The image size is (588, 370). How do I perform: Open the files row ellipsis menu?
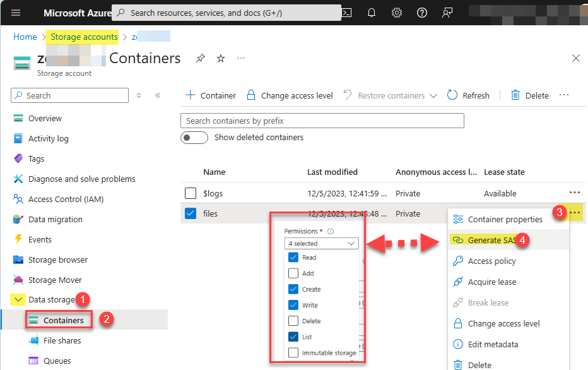pos(575,213)
